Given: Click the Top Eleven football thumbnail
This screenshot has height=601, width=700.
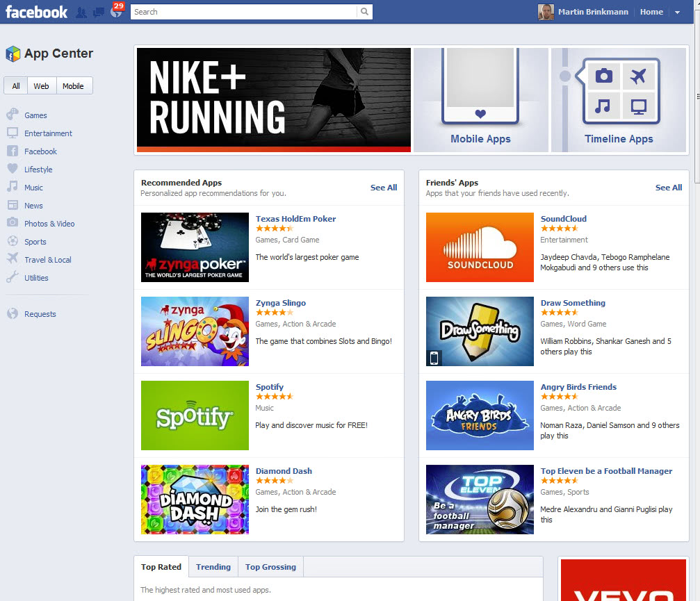Looking at the screenshot, I should pyautogui.click(x=480, y=500).
